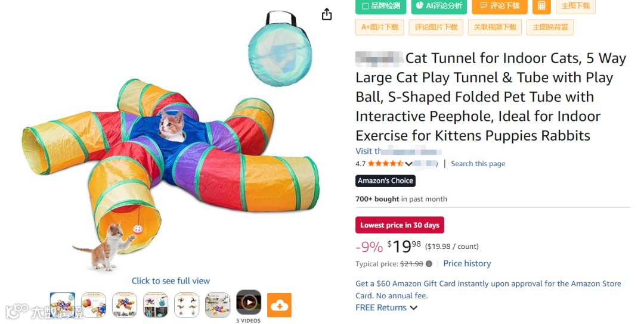Screen dimensions: 644x324
Task: Click 'Click to see full view' link
Action: [171, 281]
